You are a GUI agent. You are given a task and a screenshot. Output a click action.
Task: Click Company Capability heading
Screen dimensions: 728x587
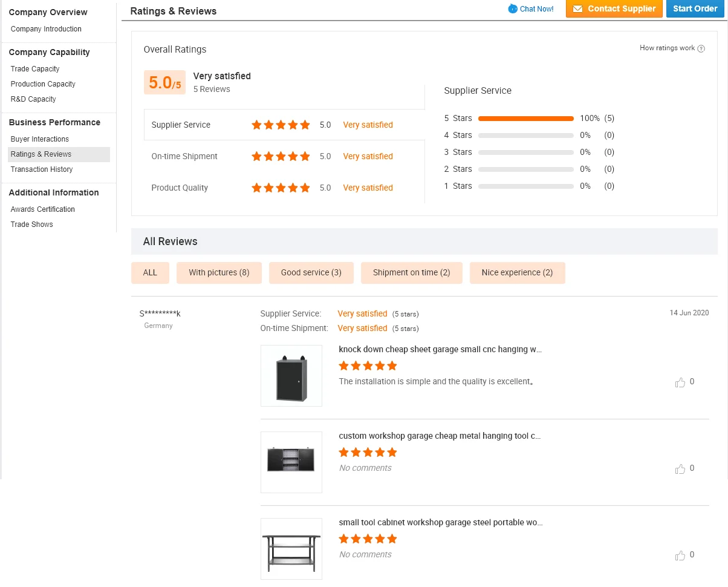[49, 52]
